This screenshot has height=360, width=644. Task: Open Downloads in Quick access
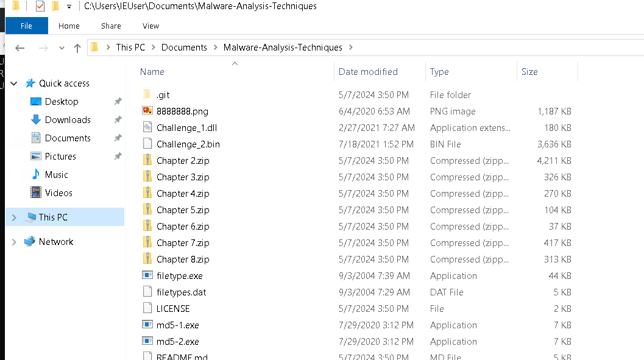(68, 120)
